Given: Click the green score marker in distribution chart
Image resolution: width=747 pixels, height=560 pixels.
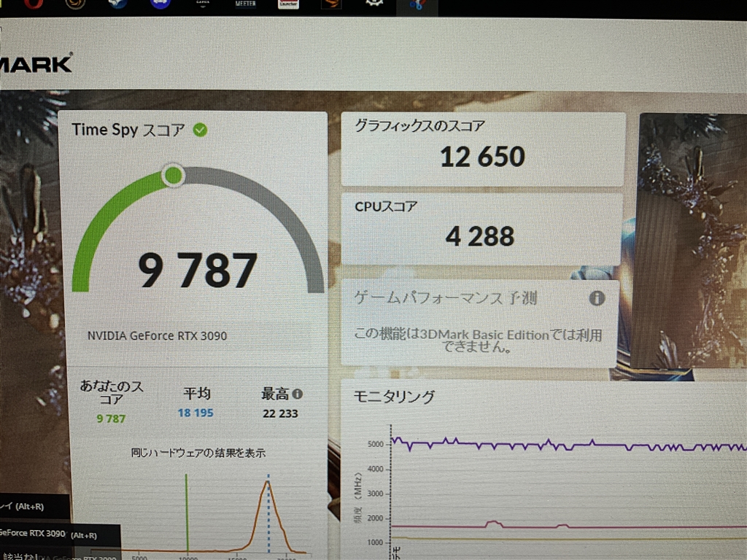Looking at the screenshot, I should pos(187,512).
